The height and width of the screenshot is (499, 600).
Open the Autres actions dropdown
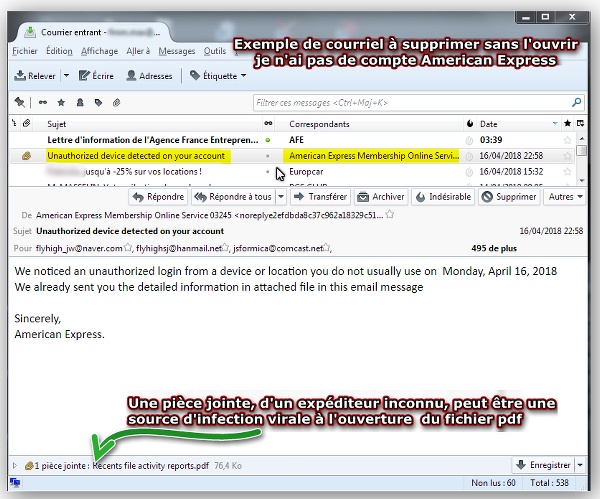[x=565, y=197]
